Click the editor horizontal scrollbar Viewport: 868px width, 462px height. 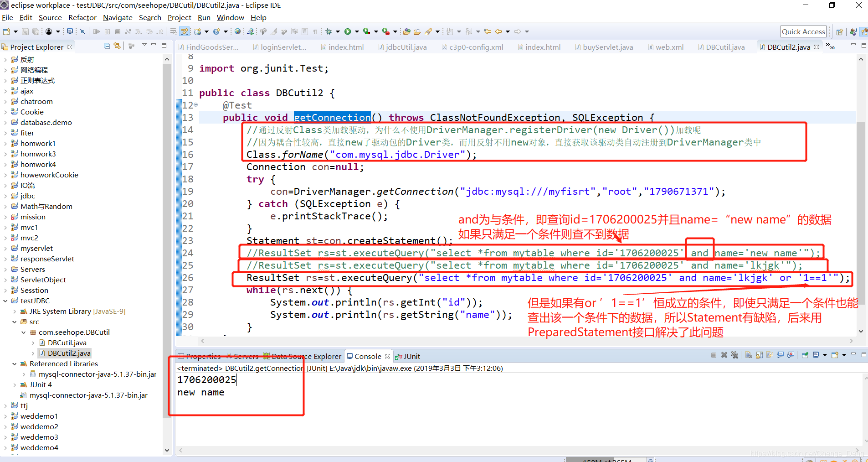(526, 341)
